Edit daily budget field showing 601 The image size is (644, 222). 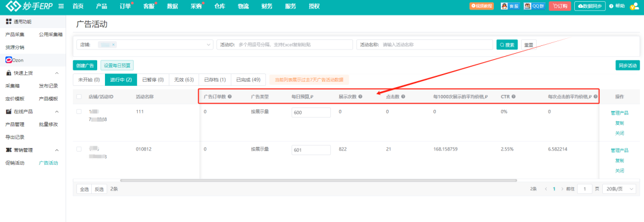(311, 150)
